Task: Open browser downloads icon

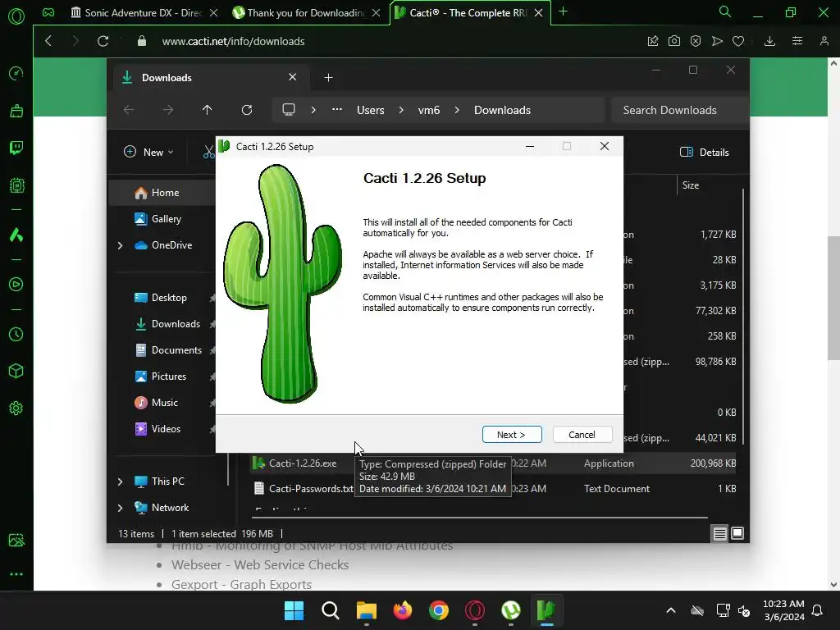Action: [x=769, y=41]
